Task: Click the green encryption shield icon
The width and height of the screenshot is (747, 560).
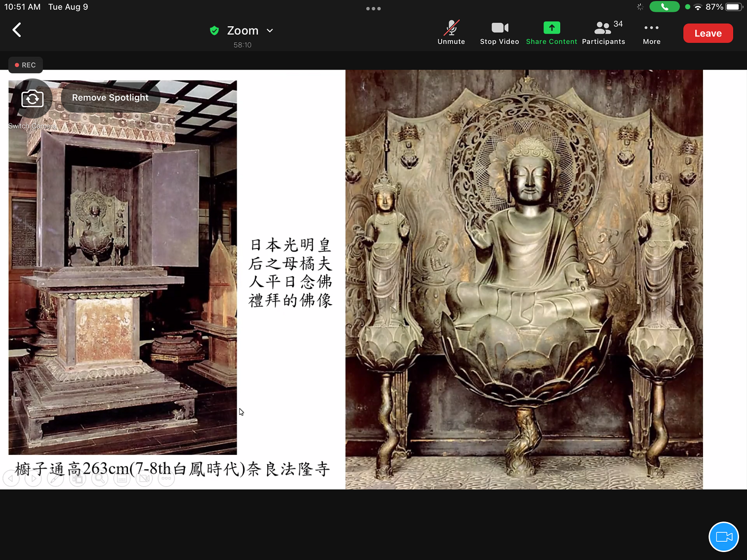Action: (x=214, y=31)
